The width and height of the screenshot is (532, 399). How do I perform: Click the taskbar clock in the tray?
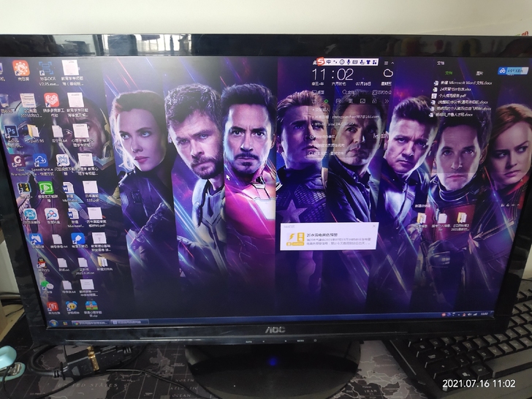tap(484, 314)
